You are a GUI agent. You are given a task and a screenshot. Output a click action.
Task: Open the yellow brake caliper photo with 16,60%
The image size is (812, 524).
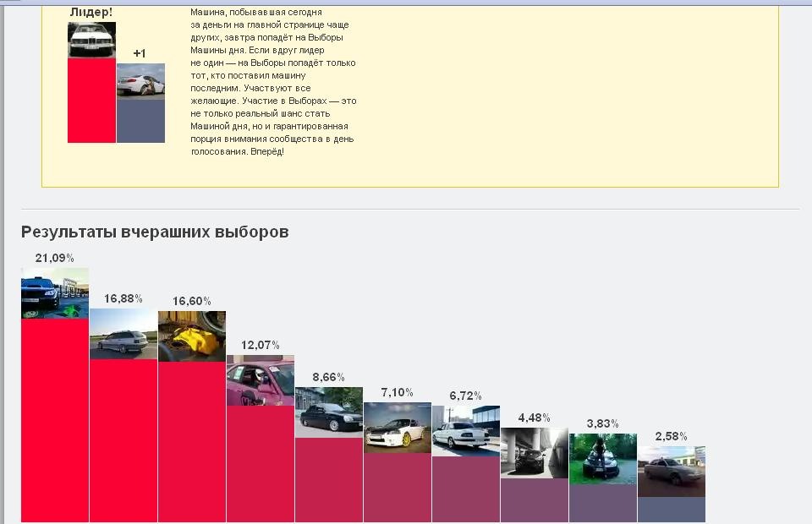coord(192,336)
